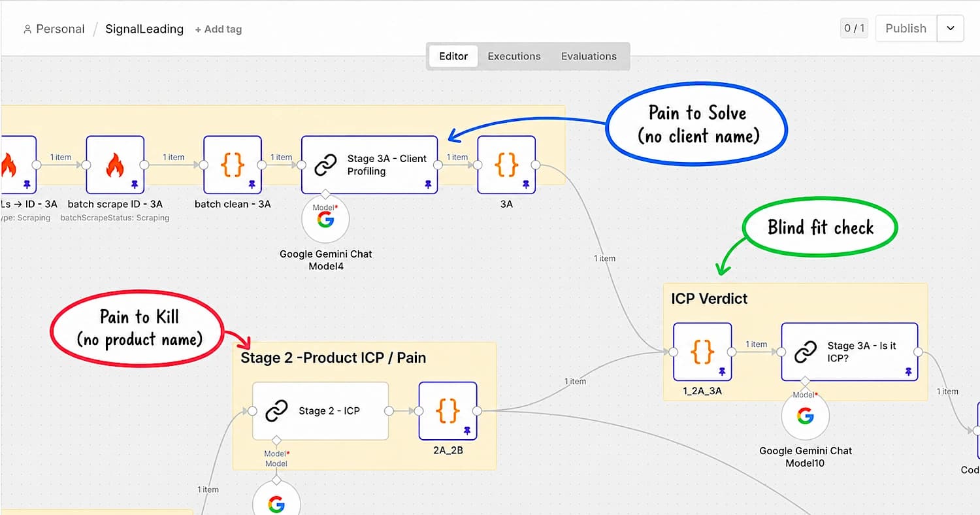Click the 0 / 1 counter badge
This screenshot has width=980, height=515.
pos(854,28)
